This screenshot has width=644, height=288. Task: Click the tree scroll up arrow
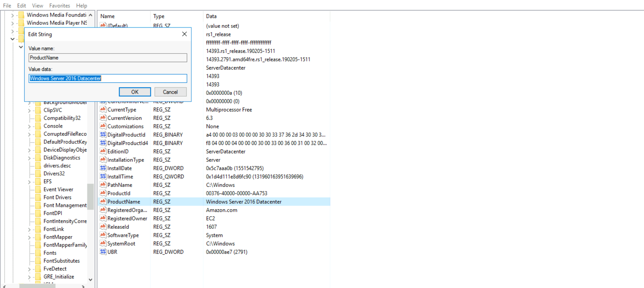click(x=91, y=15)
